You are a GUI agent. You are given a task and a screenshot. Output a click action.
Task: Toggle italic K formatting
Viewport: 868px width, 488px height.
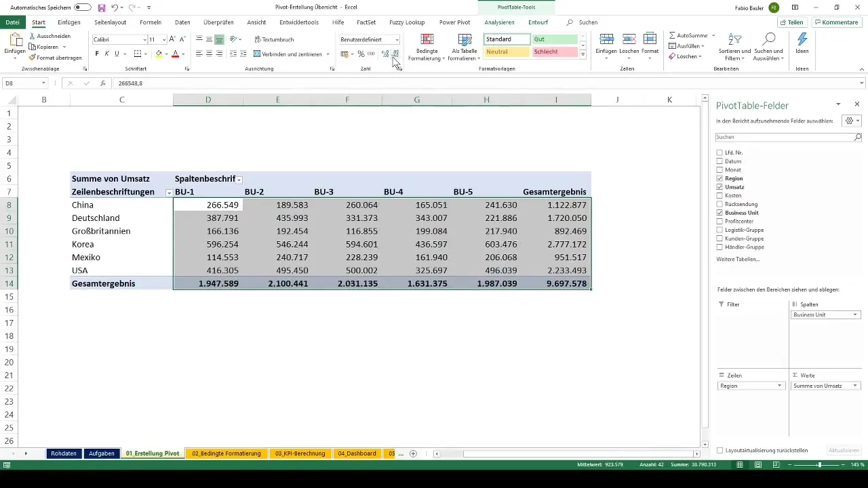(106, 54)
